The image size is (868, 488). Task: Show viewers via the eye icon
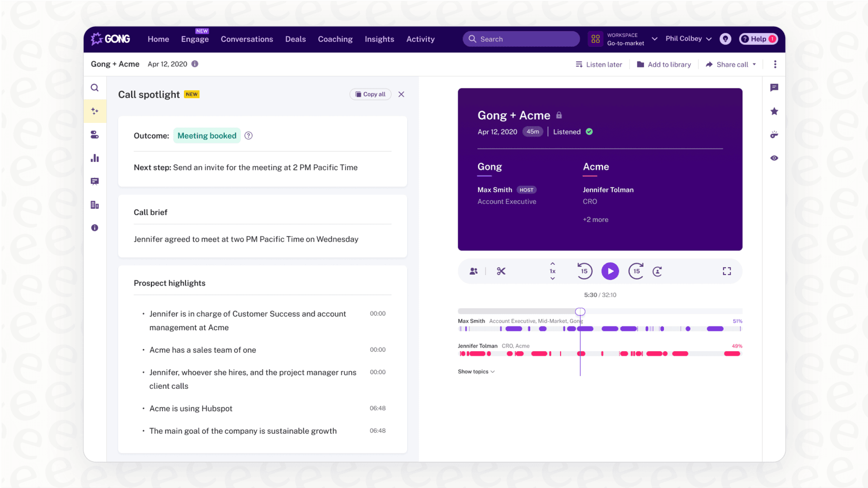point(774,158)
